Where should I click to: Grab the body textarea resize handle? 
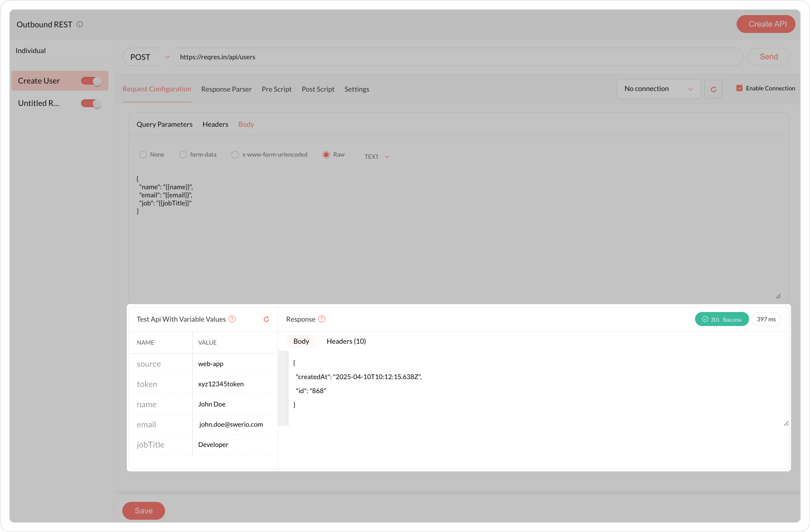(778, 296)
